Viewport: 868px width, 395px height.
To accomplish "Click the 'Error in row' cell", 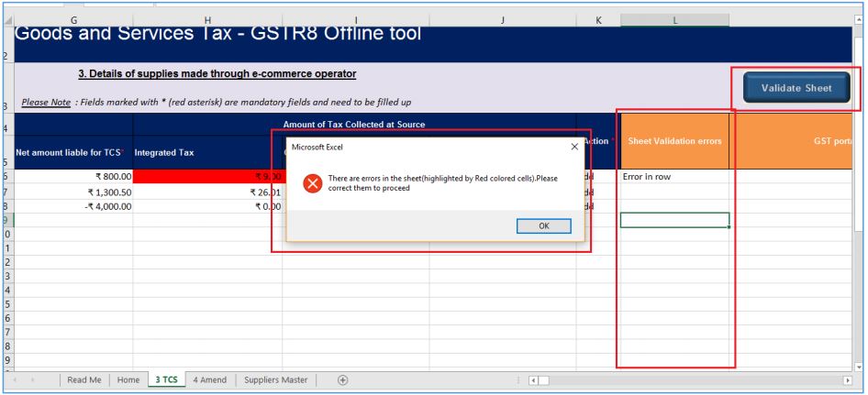I will coord(674,177).
